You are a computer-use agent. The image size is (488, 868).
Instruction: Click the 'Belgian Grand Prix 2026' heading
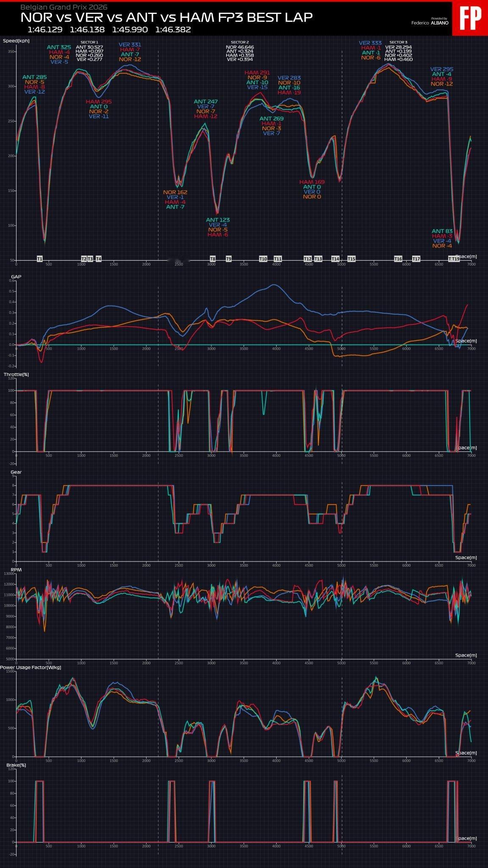click(x=64, y=7)
